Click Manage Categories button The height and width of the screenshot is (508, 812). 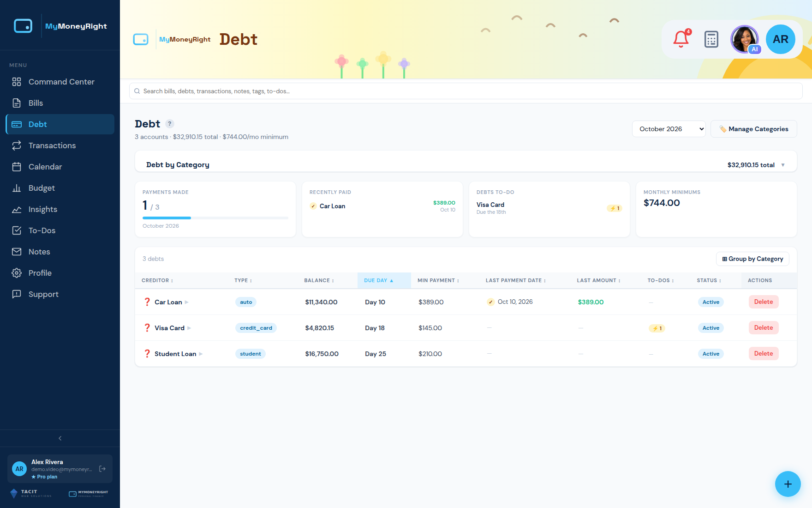pos(754,129)
